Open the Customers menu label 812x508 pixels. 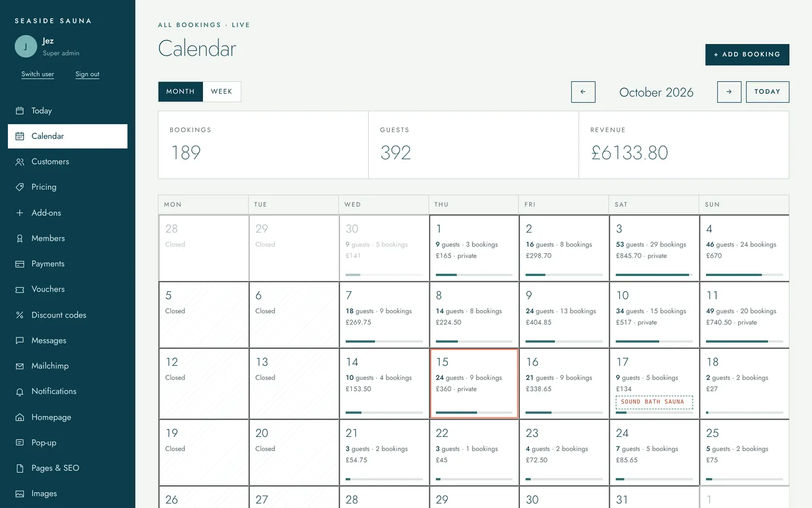pos(50,161)
